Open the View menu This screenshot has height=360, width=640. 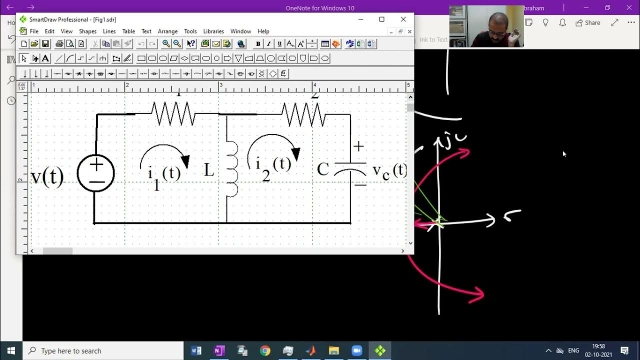67,31
